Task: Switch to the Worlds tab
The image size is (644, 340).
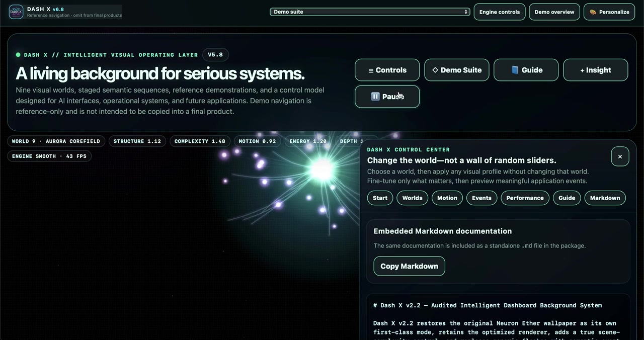Action: coord(412,198)
